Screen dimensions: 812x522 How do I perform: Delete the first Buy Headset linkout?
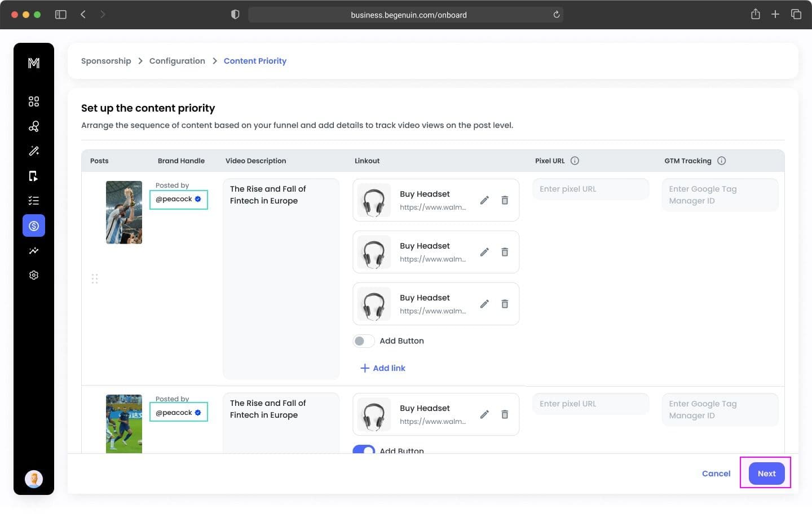pos(505,200)
